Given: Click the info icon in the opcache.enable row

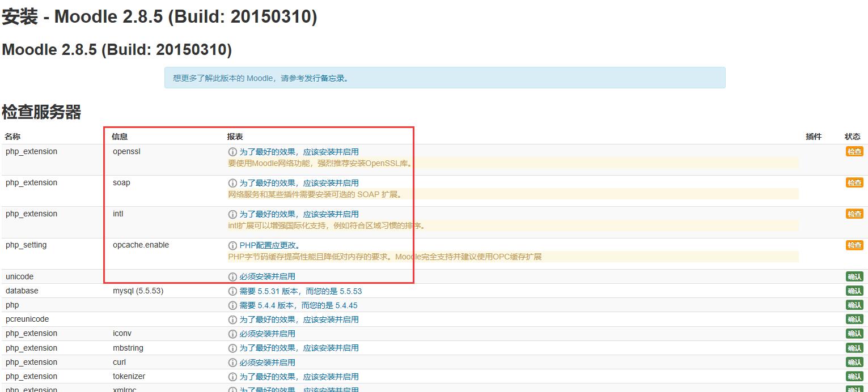Looking at the screenshot, I should tap(232, 245).
